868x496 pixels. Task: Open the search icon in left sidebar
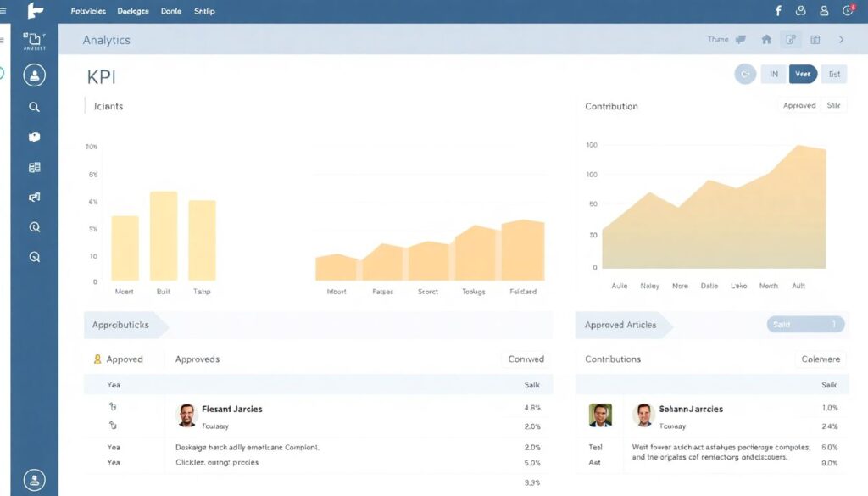click(x=35, y=107)
